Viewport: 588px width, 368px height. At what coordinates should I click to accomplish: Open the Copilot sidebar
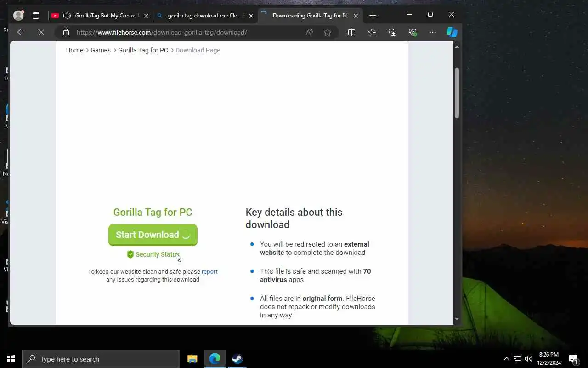pyautogui.click(x=452, y=32)
